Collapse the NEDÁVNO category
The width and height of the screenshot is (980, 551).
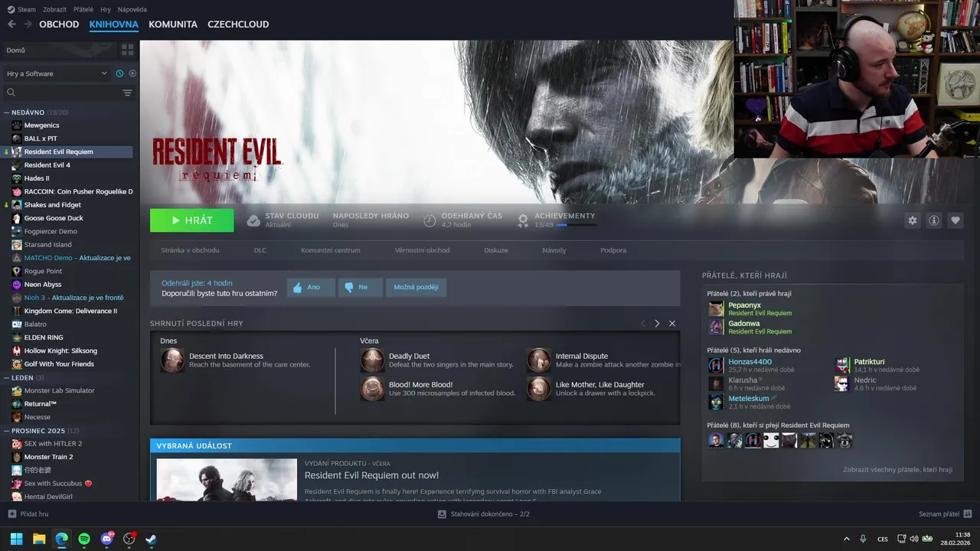[x=6, y=112]
